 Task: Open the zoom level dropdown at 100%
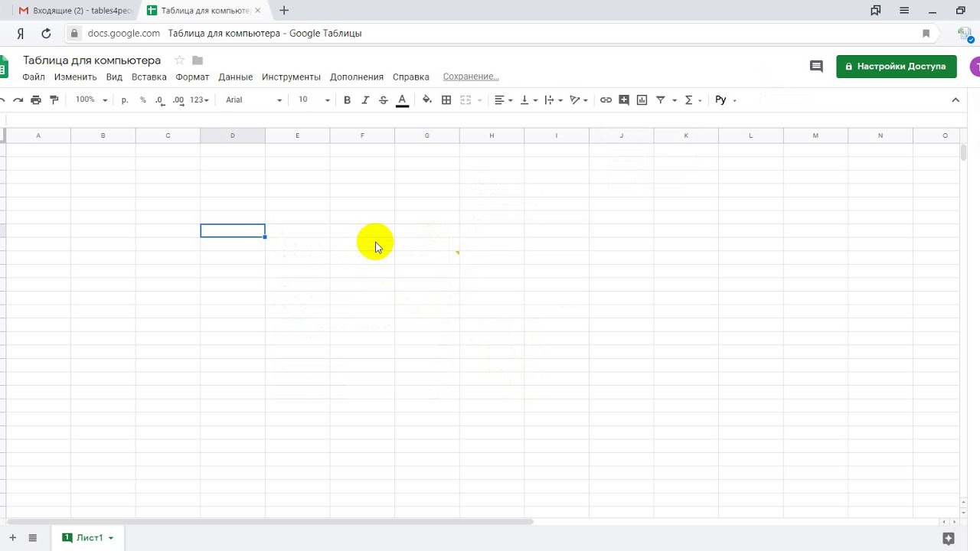[91, 99]
